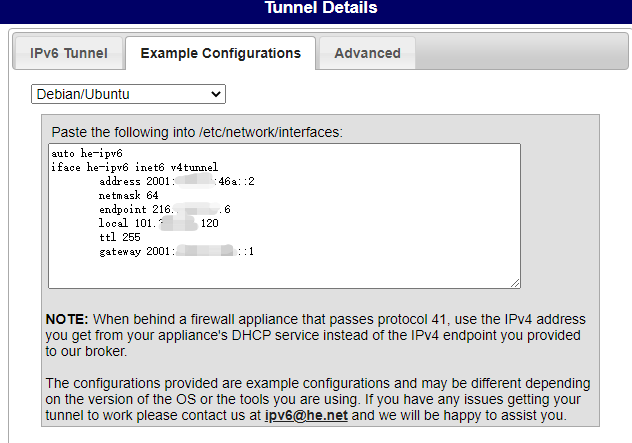Viewport: 632px width, 443px height.
Task: Open the ipv6@he.net email link
Action: (306, 415)
